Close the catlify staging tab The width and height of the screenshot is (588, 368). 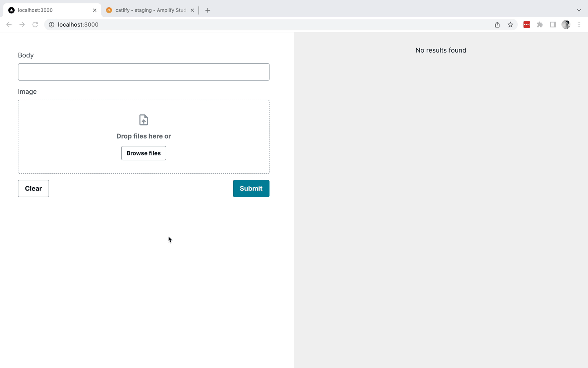(192, 10)
